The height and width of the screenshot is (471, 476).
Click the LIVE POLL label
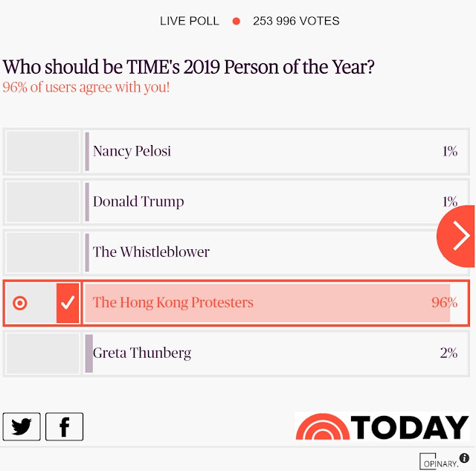coord(190,21)
